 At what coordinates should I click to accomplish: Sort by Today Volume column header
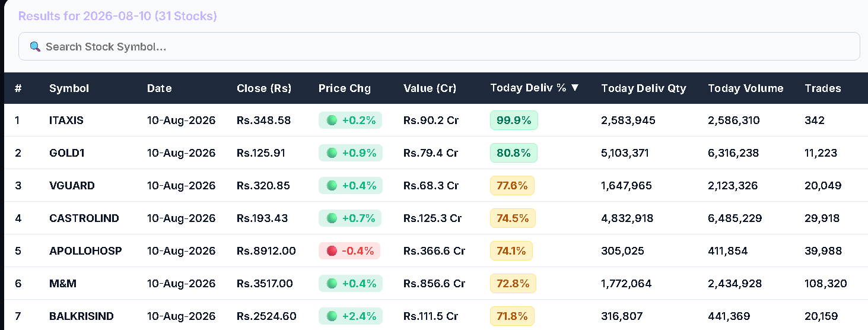tap(745, 88)
